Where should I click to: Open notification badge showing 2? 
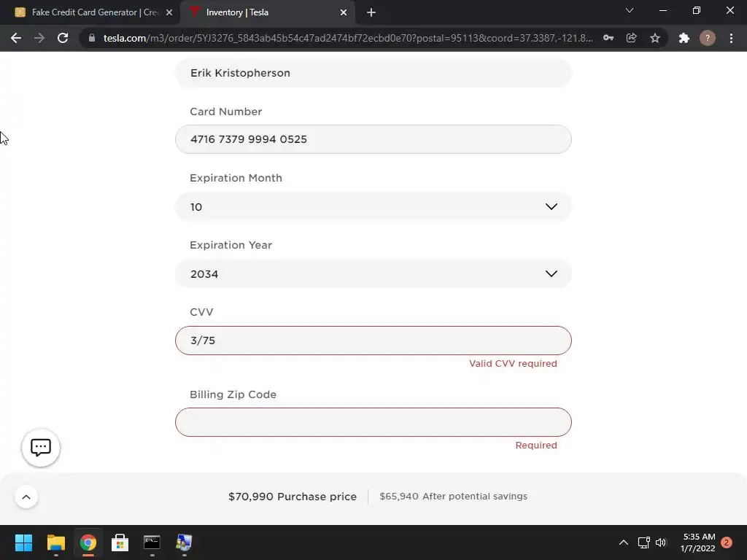[x=727, y=542]
